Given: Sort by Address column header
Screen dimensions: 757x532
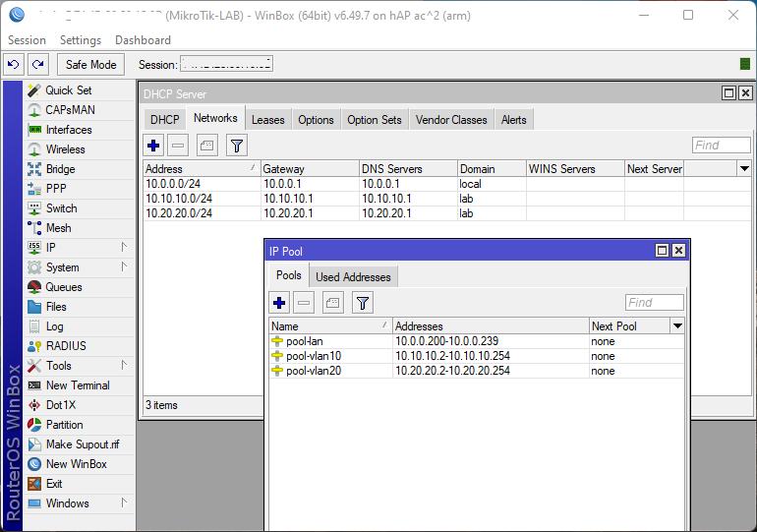Looking at the screenshot, I should (x=202, y=169).
